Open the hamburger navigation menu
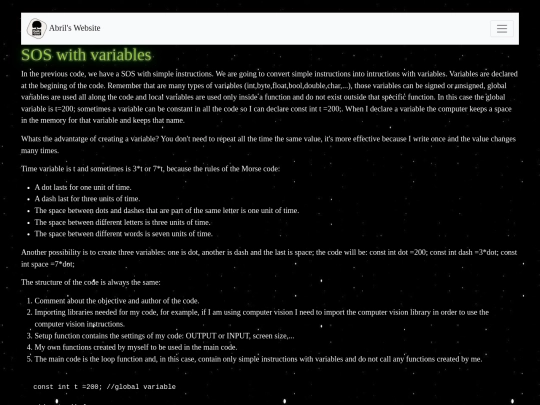Viewport: 540px width, 405px height. coord(502,29)
